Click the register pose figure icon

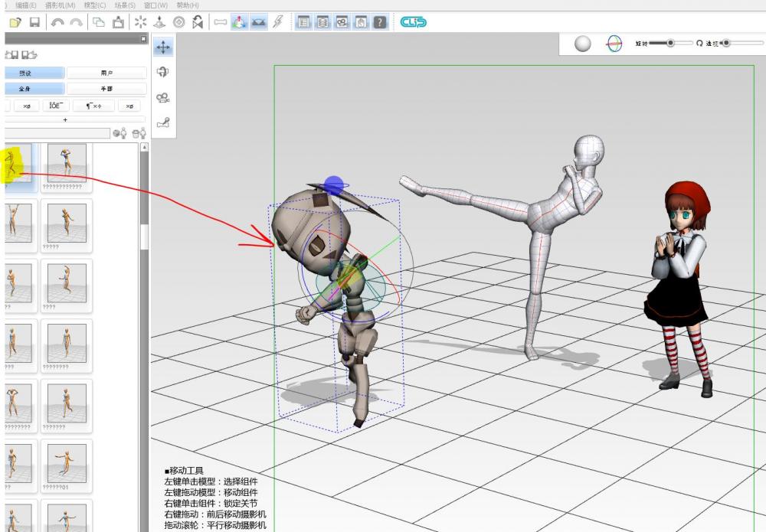click(x=120, y=132)
